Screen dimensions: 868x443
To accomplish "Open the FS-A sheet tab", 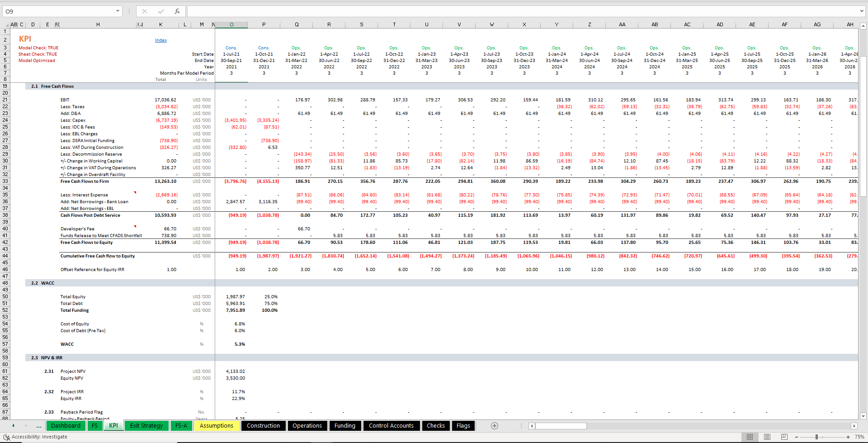I will [x=181, y=426].
